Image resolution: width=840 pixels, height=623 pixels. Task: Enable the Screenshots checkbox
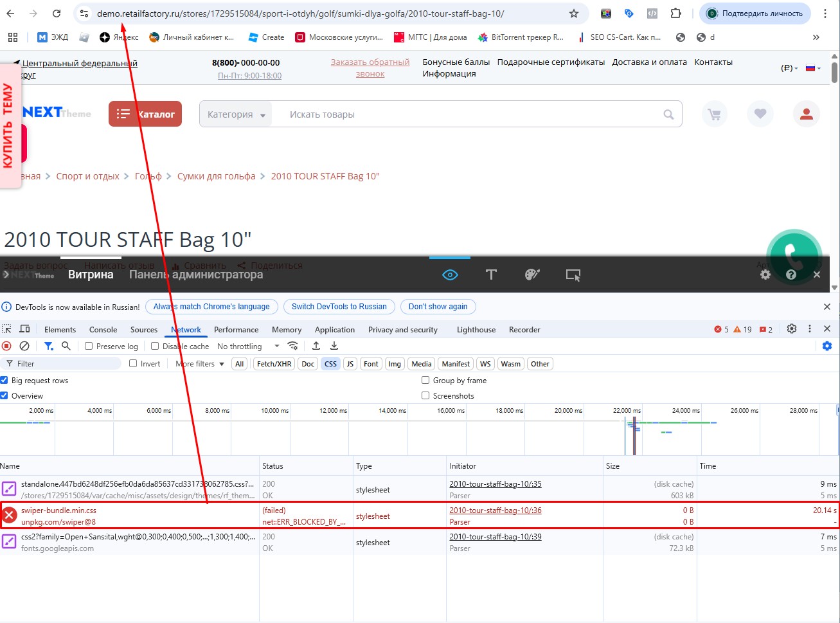point(425,395)
